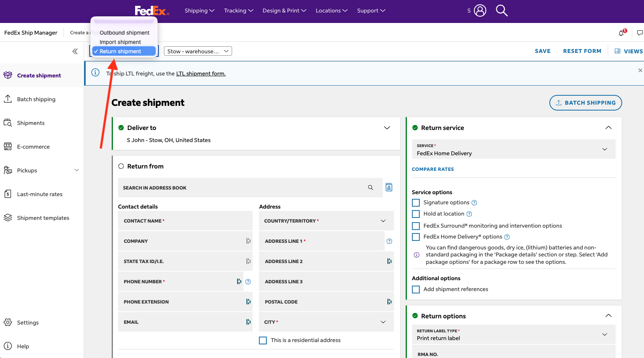Image resolution: width=644 pixels, height=358 pixels.
Task: Open the Locations menu
Action: pyautogui.click(x=331, y=11)
